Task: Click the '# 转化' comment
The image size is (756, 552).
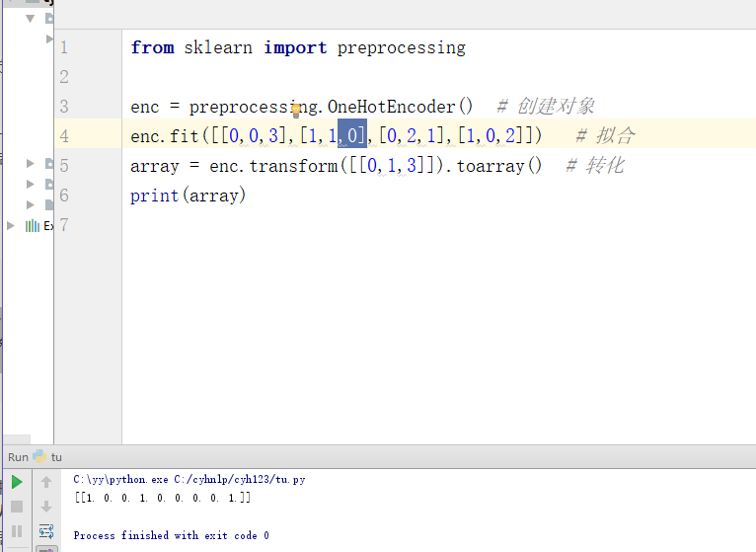Action: (595, 166)
